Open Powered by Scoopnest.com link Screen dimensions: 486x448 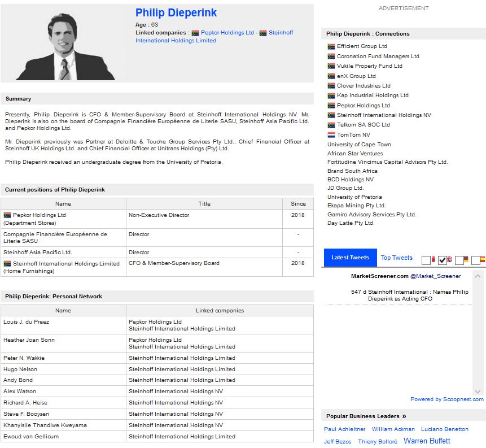pos(447,399)
